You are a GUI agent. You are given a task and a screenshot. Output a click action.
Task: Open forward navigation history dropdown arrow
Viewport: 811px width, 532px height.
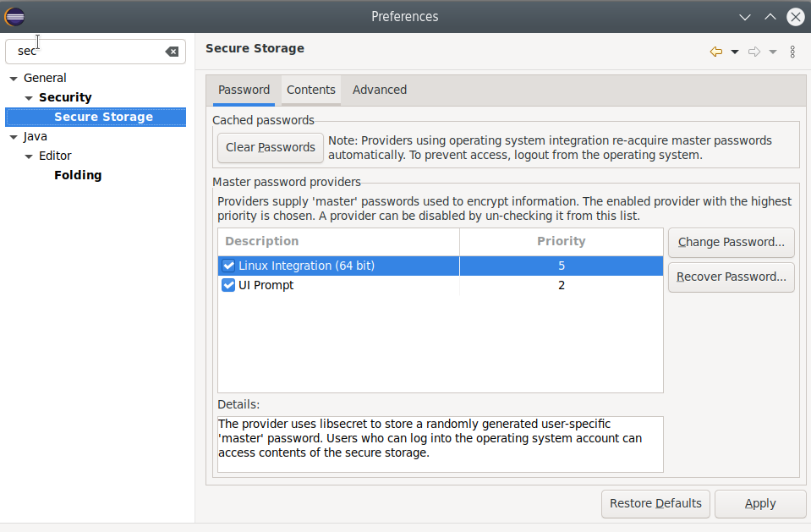coord(772,52)
